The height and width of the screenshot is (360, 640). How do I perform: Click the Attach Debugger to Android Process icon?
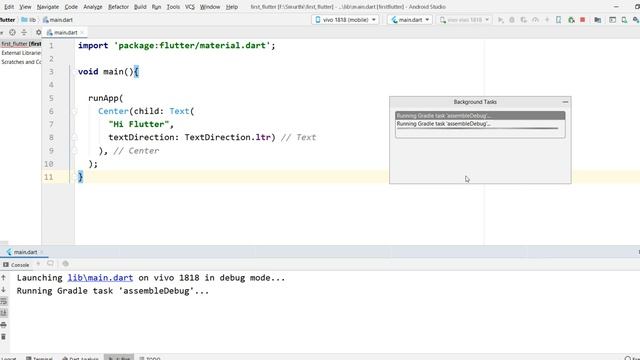click(x=571, y=20)
